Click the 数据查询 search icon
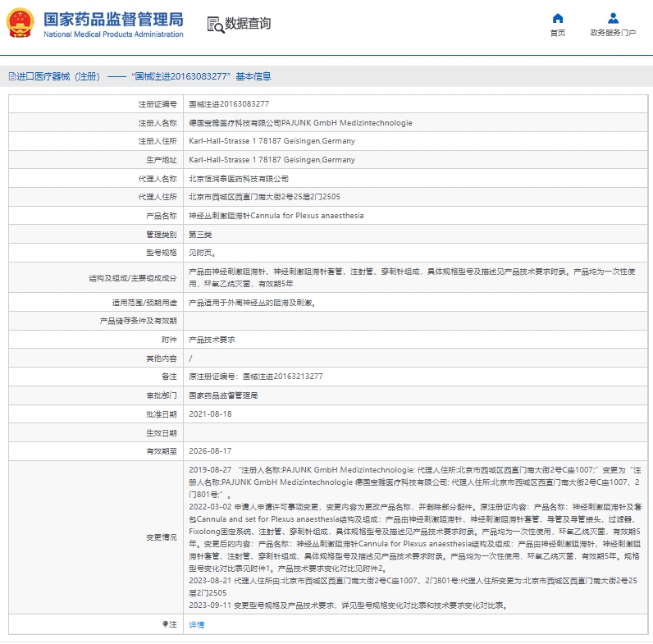 coord(216,25)
